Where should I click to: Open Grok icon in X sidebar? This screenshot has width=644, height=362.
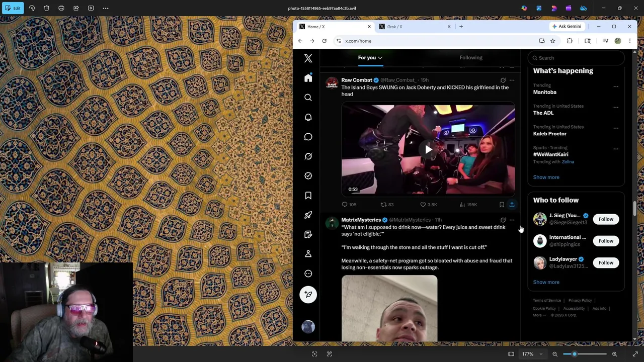coord(308,156)
